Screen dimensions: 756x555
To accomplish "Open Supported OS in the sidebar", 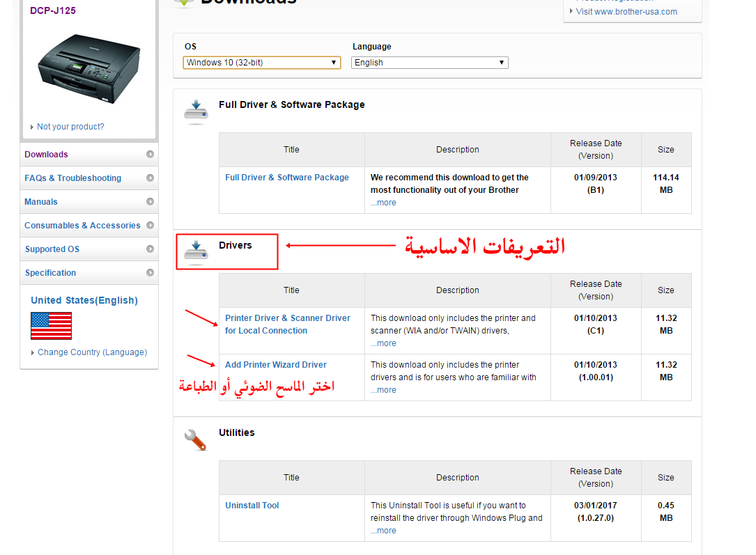I will coord(89,249).
